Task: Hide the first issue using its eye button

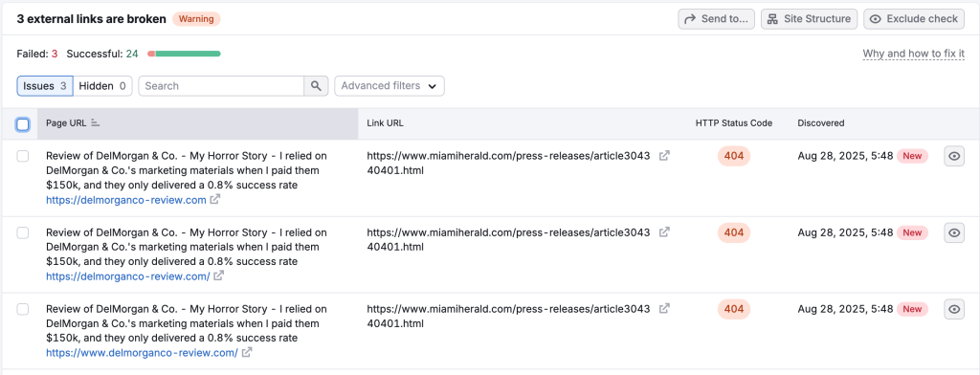Action: (954, 156)
